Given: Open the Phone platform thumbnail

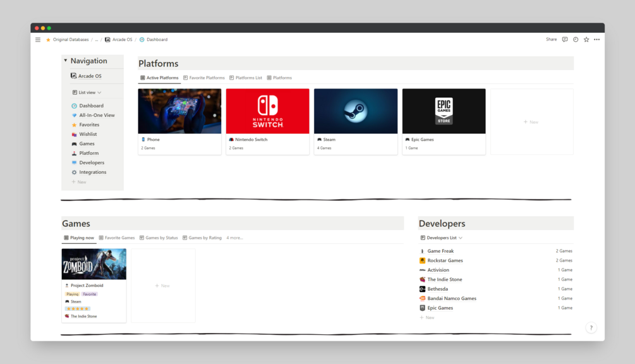Looking at the screenshot, I should [x=180, y=111].
